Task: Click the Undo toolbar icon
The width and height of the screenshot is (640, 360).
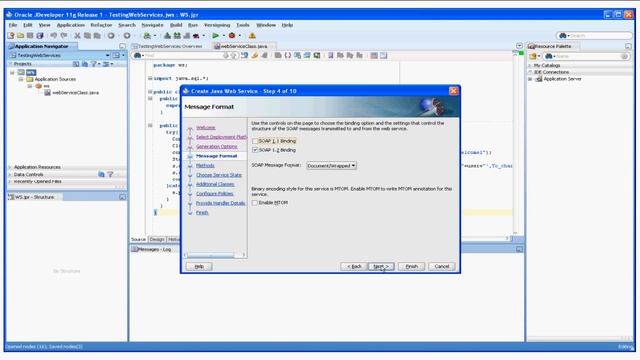Action: pos(53,36)
